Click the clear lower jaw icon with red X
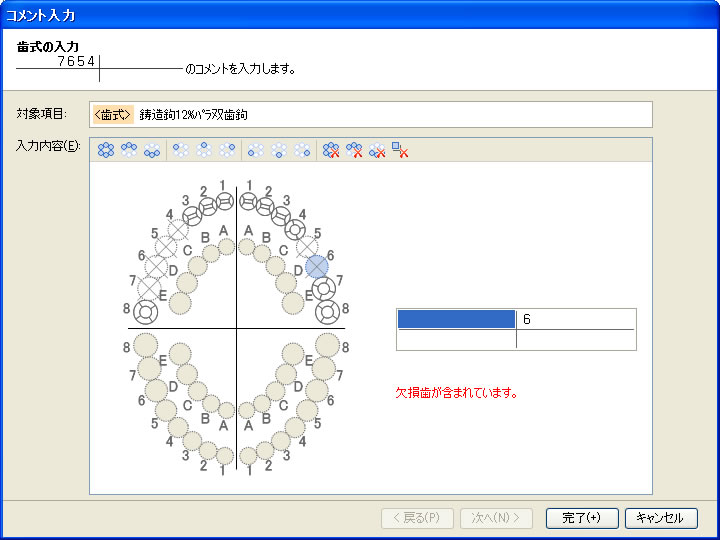The image size is (720, 540). (377, 150)
